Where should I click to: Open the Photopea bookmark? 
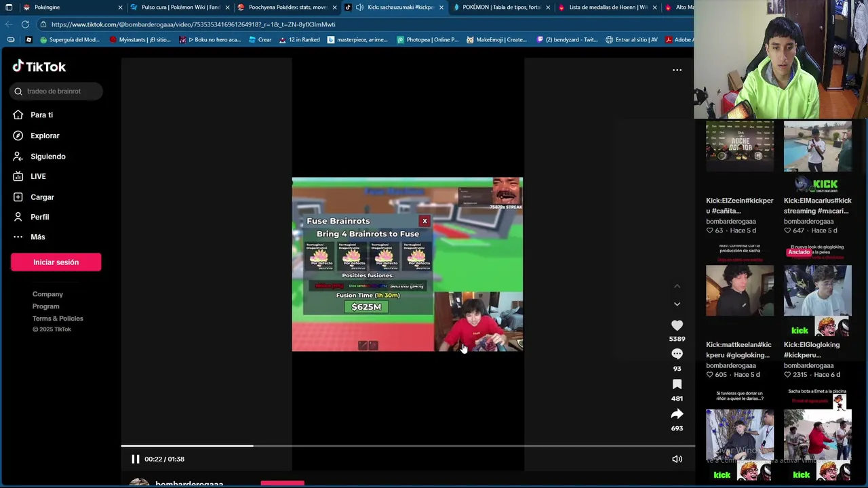427,40
